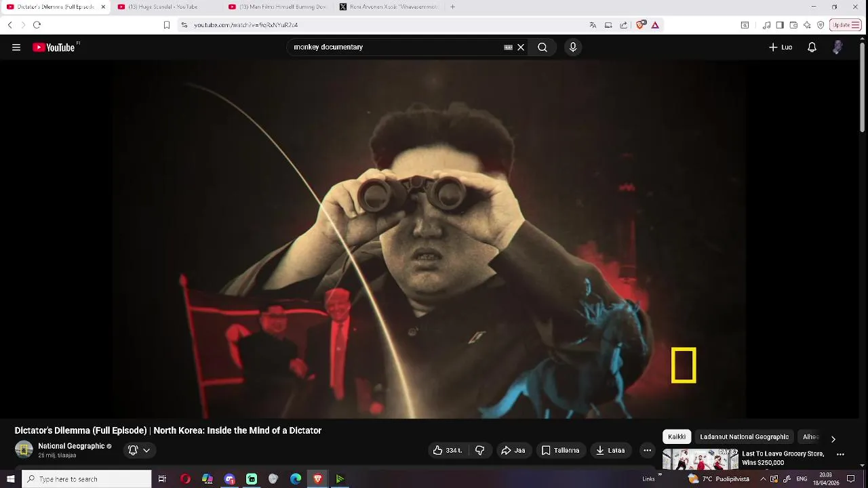Download video with Lataa button
This screenshot has height=488, width=868.
point(610,450)
